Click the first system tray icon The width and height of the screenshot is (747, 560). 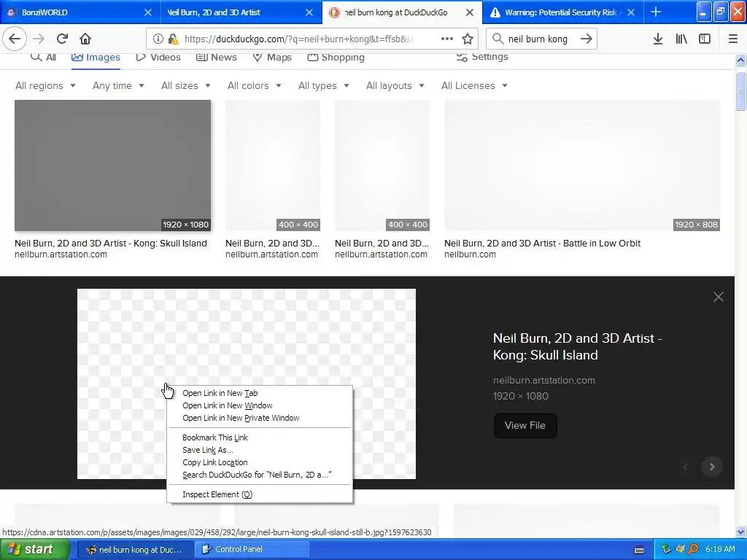coord(666,549)
